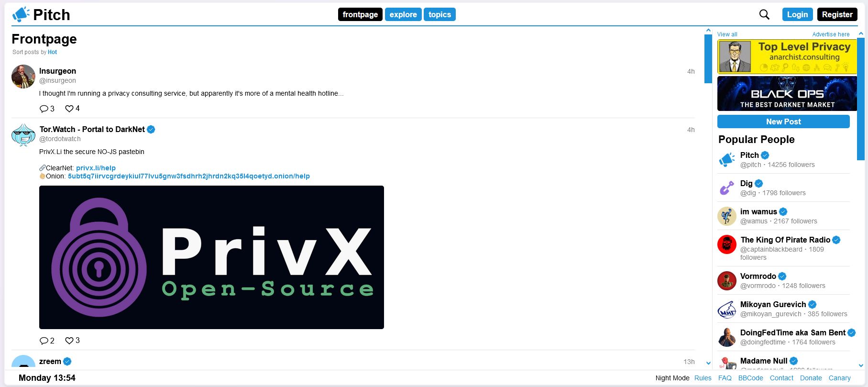Toggle Night Mode
This screenshot has width=868, height=387.
point(672,378)
